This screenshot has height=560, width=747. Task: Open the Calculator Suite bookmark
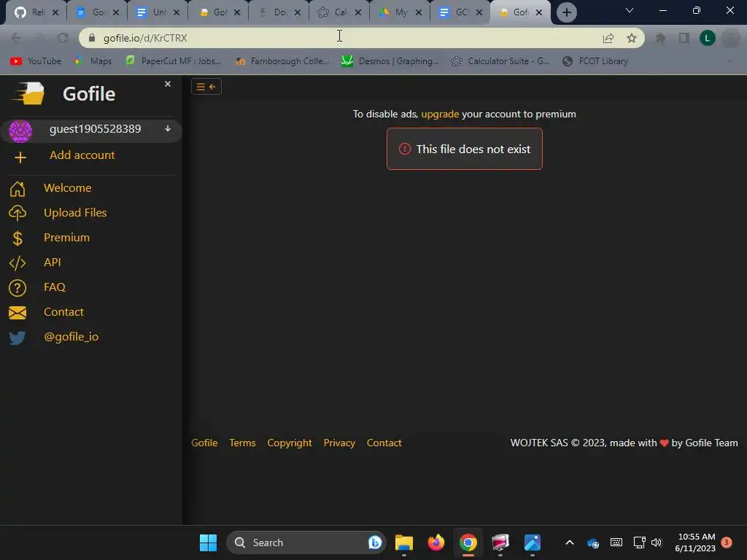tap(500, 61)
